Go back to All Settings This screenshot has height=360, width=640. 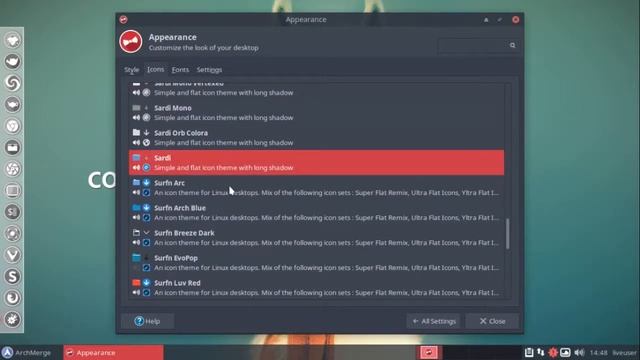point(434,321)
